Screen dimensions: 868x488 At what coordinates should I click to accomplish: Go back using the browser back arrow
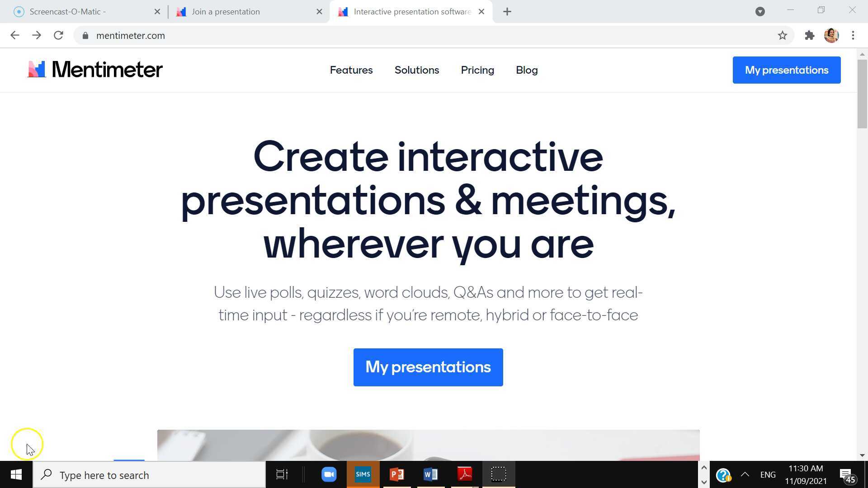[15, 35]
